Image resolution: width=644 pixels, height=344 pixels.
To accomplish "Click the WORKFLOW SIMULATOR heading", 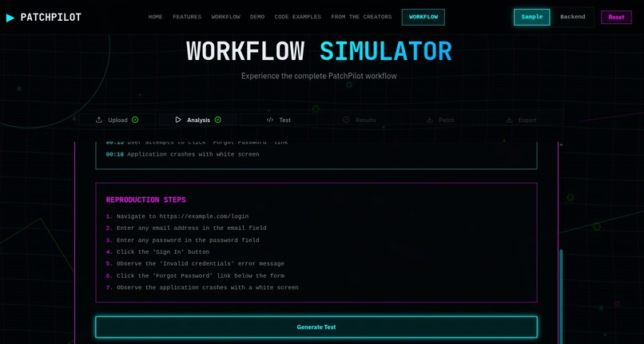I will [319, 51].
